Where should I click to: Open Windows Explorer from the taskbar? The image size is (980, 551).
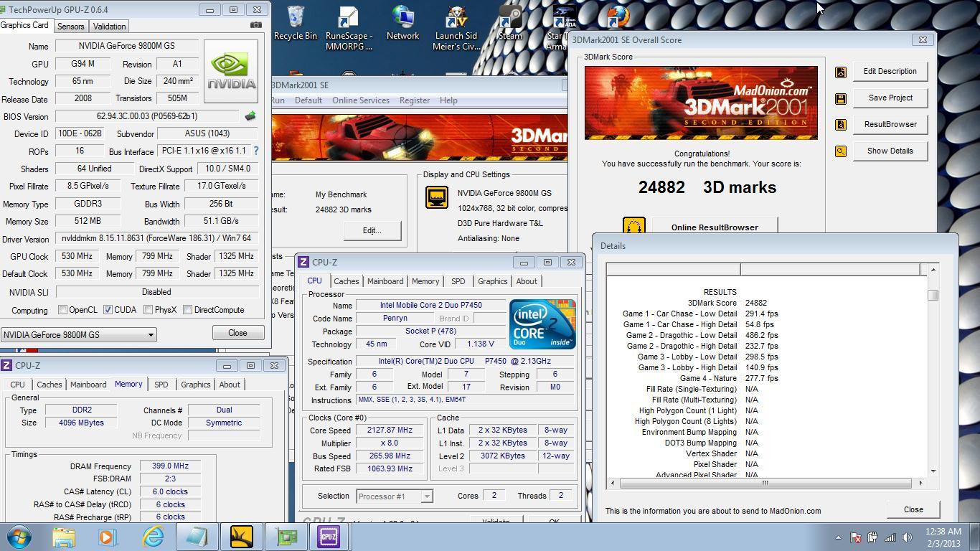click(63, 537)
